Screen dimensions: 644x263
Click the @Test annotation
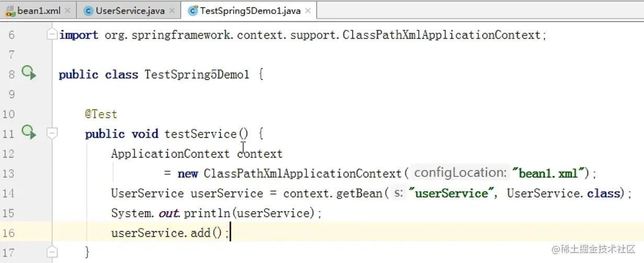tap(101, 114)
